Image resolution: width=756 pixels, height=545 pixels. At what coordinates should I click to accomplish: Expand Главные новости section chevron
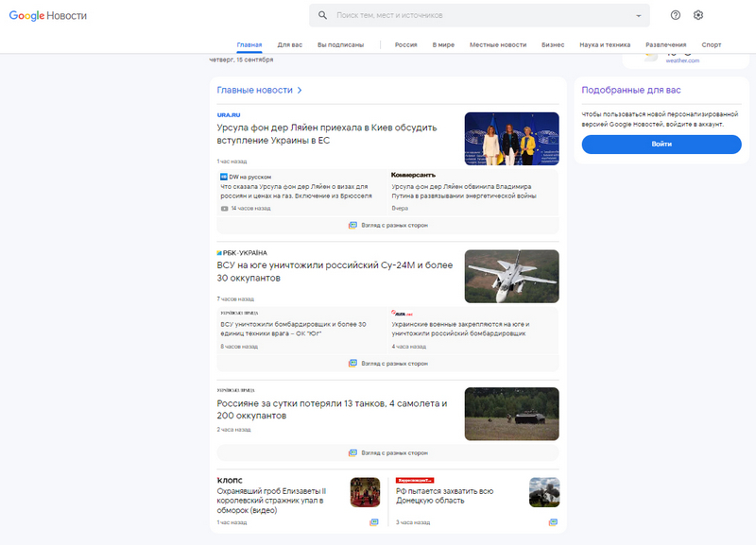[x=300, y=91]
